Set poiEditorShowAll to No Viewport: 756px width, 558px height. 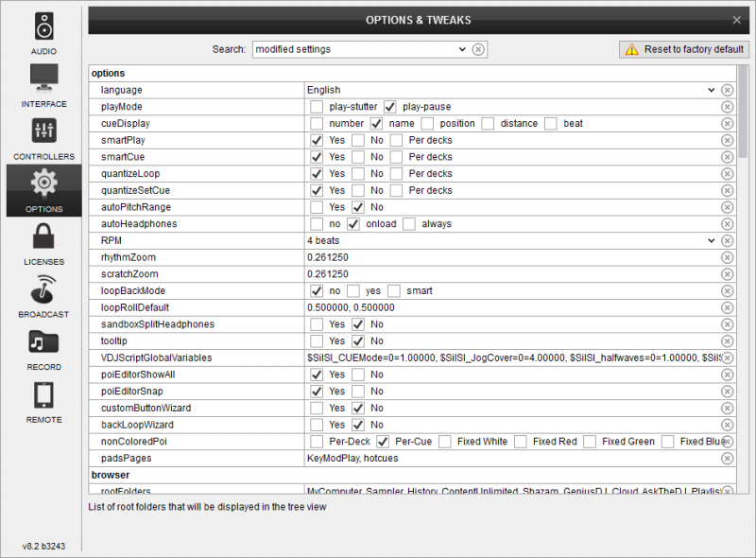(x=358, y=375)
